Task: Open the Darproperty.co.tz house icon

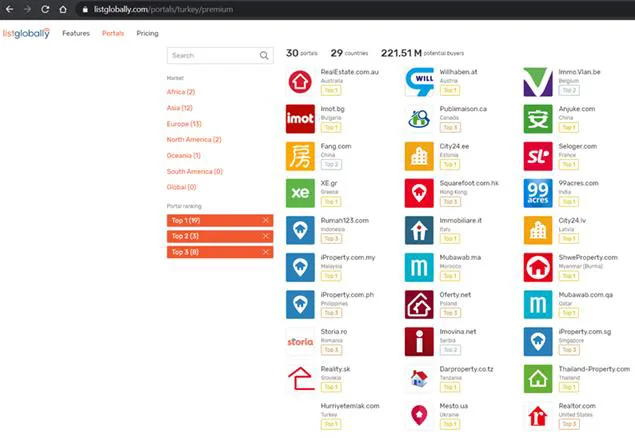Action: coord(419,378)
